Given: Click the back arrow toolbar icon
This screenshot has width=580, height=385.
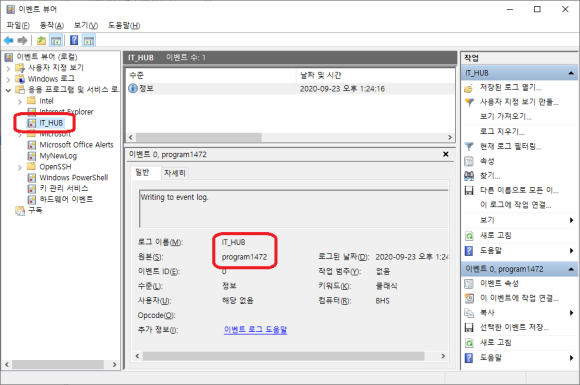Looking at the screenshot, I should coord(9,40).
